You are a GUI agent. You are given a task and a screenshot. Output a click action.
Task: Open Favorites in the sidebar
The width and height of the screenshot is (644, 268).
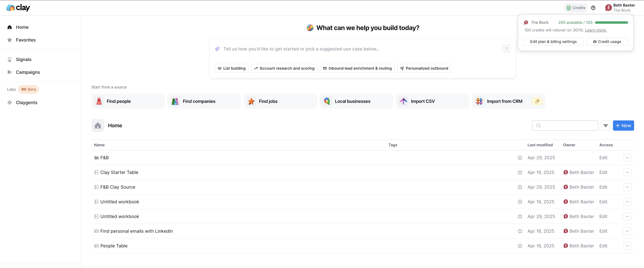(26, 40)
